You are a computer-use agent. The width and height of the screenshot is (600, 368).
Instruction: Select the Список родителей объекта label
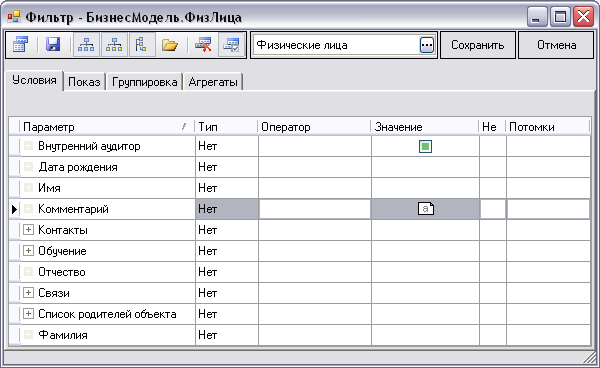[107, 314]
